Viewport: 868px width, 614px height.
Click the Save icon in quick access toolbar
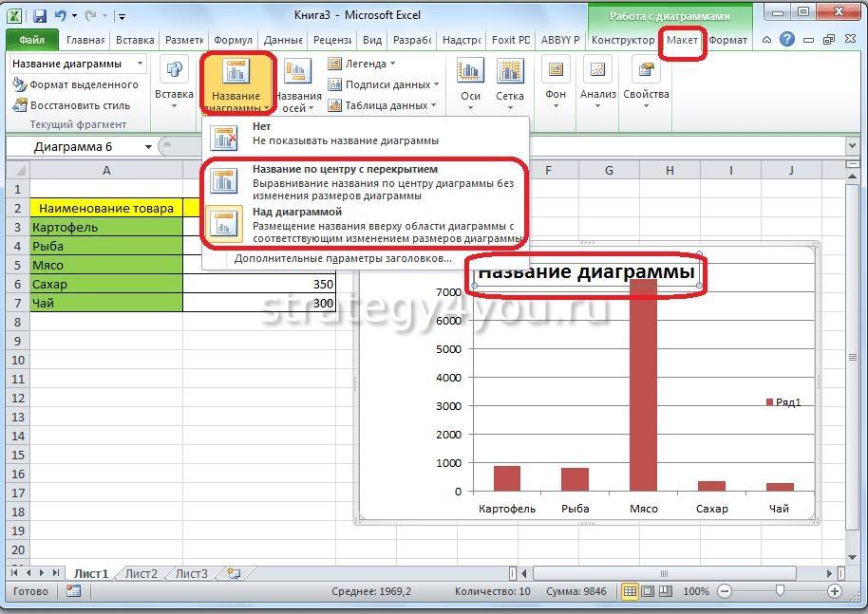40,16
